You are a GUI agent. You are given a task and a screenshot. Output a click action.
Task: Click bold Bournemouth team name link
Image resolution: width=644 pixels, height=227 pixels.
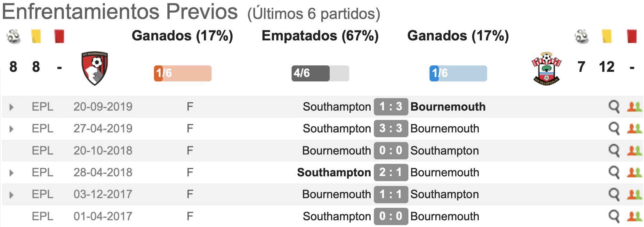pos(448,107)
